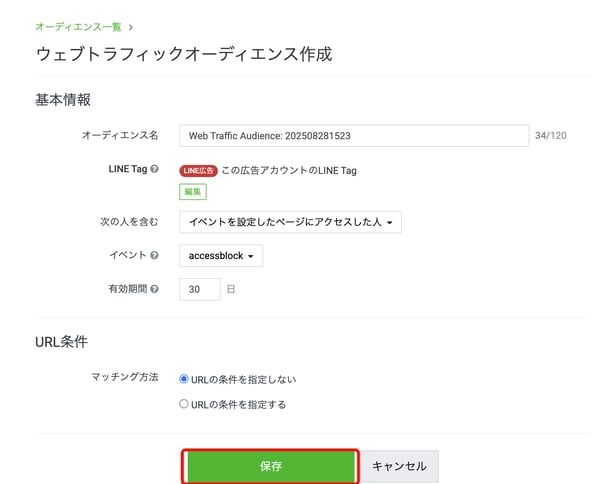Open the accessblock event dropdown
Viewport: 600px width, 484px height.
221,256
